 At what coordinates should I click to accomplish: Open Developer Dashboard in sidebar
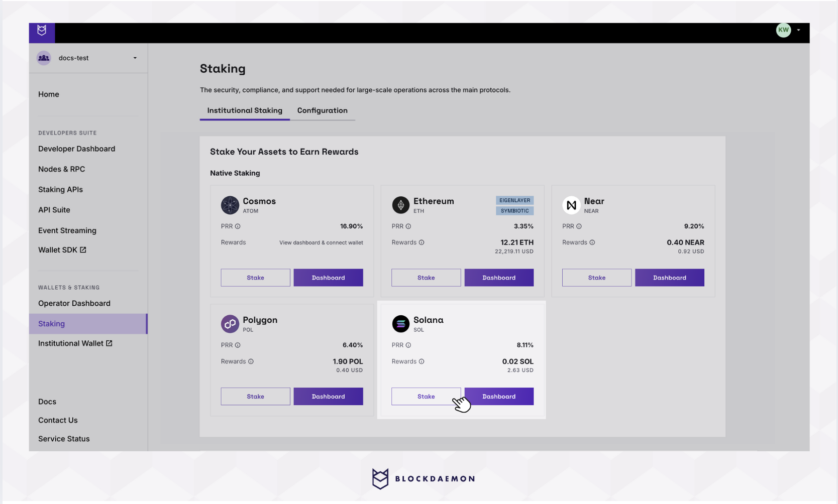pos(76,149)
